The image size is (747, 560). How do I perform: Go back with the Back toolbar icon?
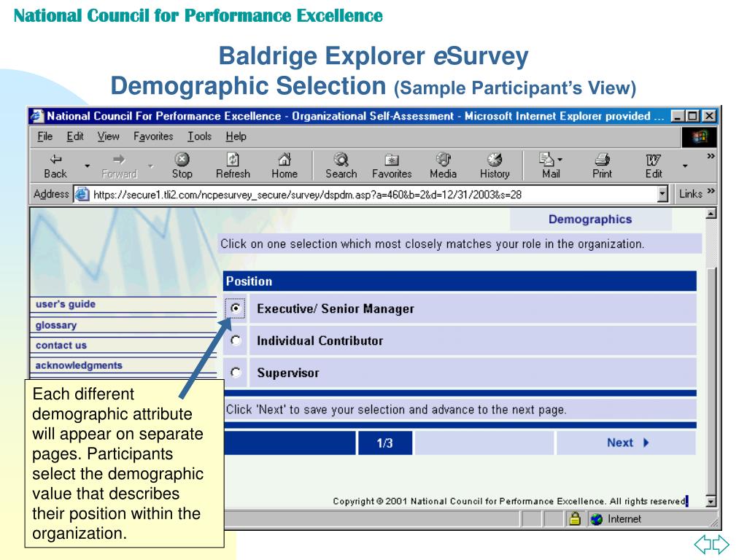(x=55, y=159)
